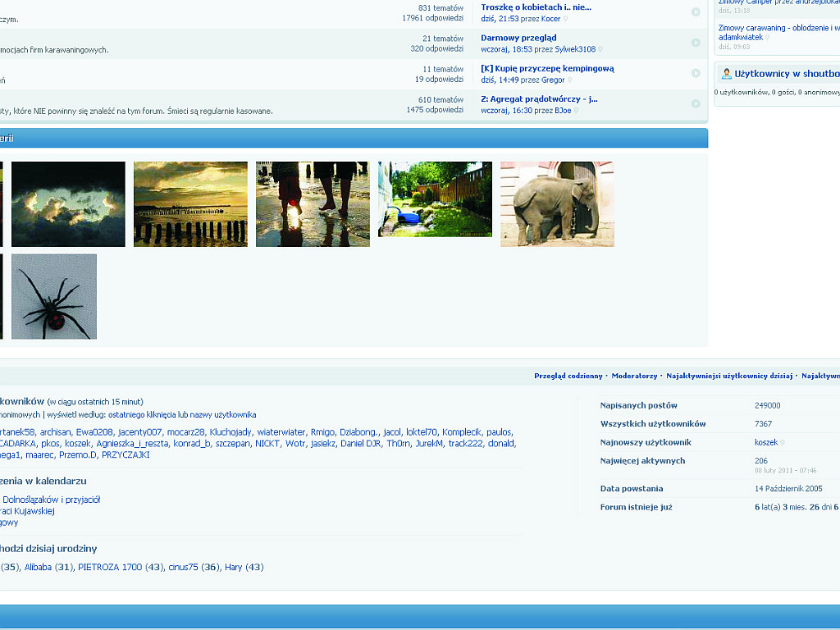View the profile of poster BJoe
This screenshot has height=630, width=840.
(x=563, y=111)
